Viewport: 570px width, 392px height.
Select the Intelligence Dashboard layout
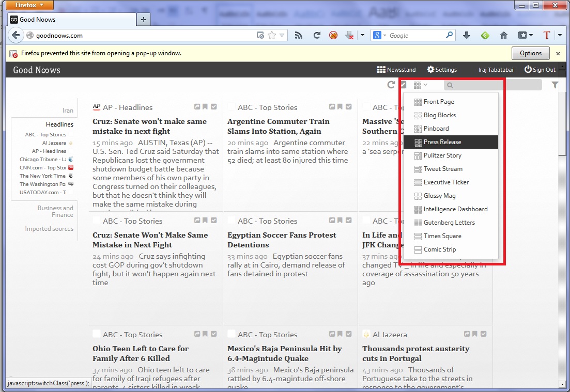pos(451,209)
